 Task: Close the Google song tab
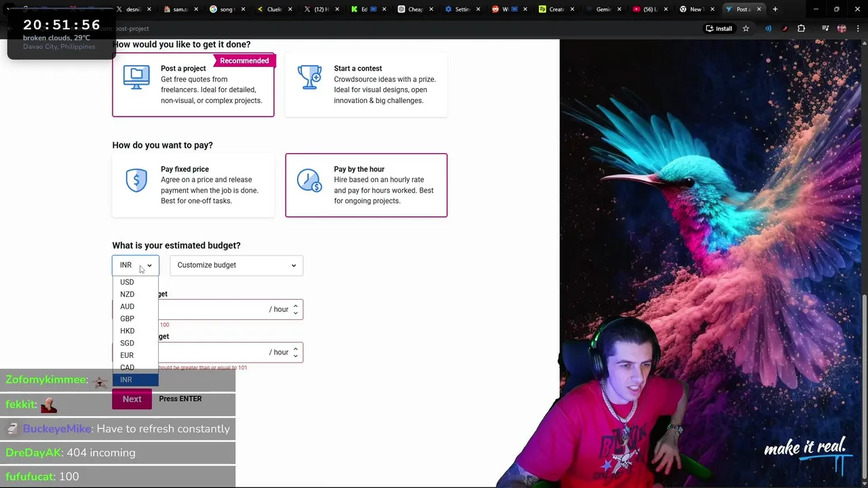pos(243,9)
